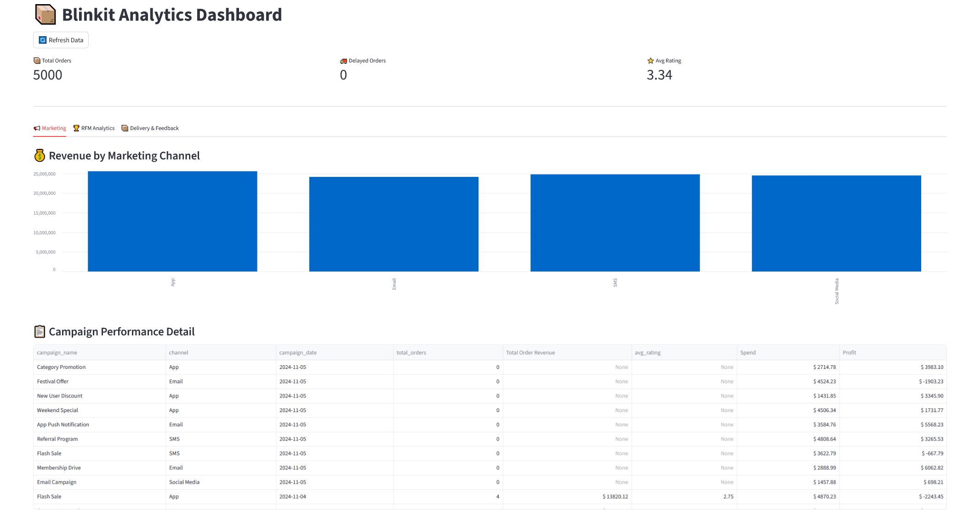The height and width of the screenshot is (515, 980).
Task: Click the clipboard icon by Campaign Performance heading
Action: (40, 332)
